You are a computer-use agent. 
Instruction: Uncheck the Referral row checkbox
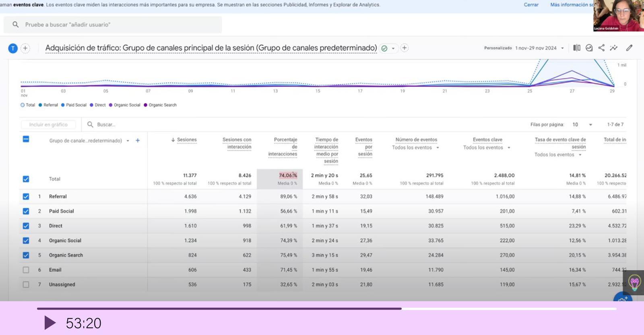point(26,197)
